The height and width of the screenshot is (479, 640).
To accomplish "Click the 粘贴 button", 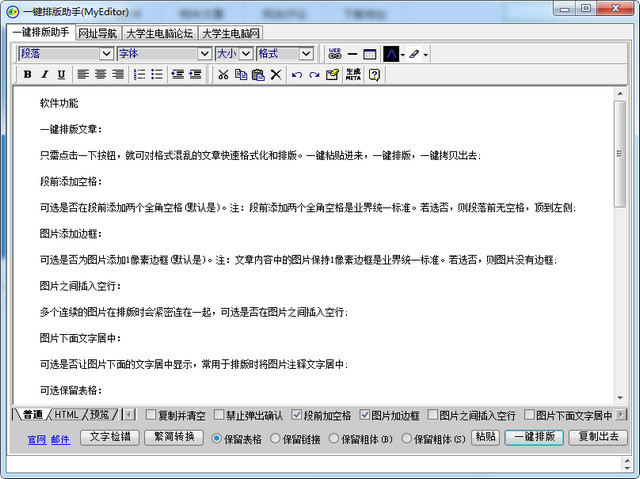I will pos(485,437).
